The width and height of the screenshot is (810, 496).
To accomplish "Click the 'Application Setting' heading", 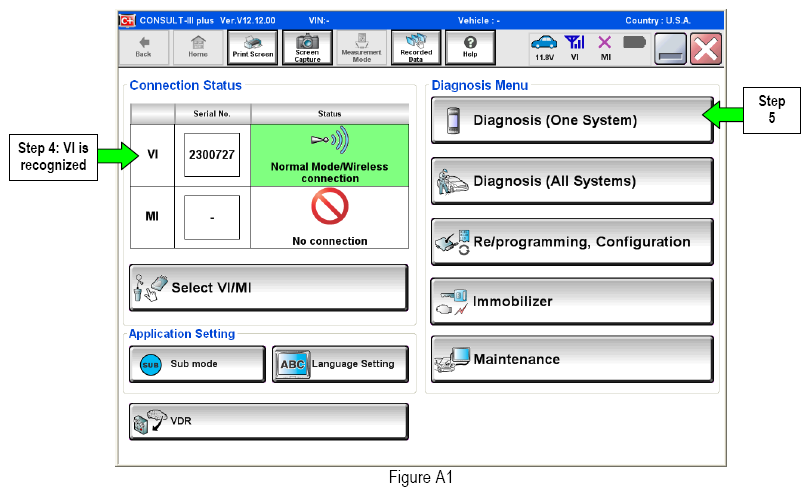I will coord(182,334).
